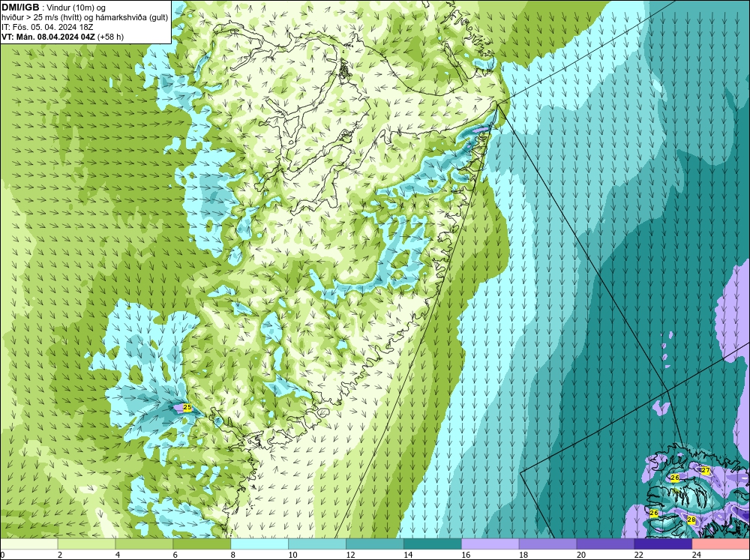The width and height of the screenshot is (750, 560).
Task: Click the legend scale number 12
Action: click(x=350, y=555)
